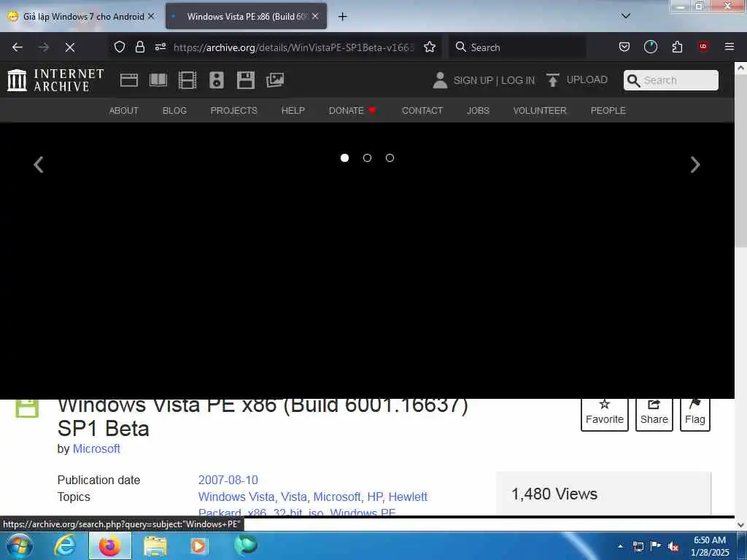Open the PEOPLE menu item

[608, 111]
